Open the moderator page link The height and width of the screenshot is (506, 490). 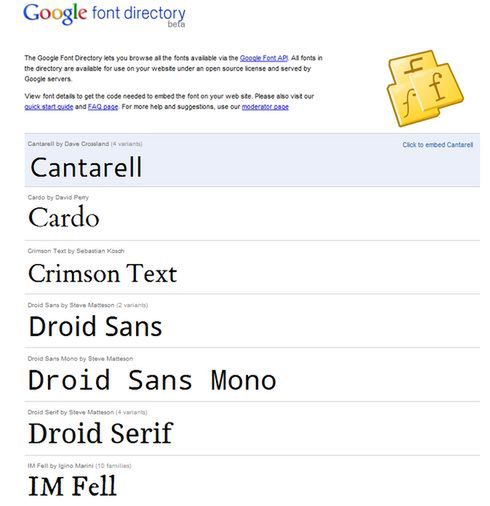point(265,107)
